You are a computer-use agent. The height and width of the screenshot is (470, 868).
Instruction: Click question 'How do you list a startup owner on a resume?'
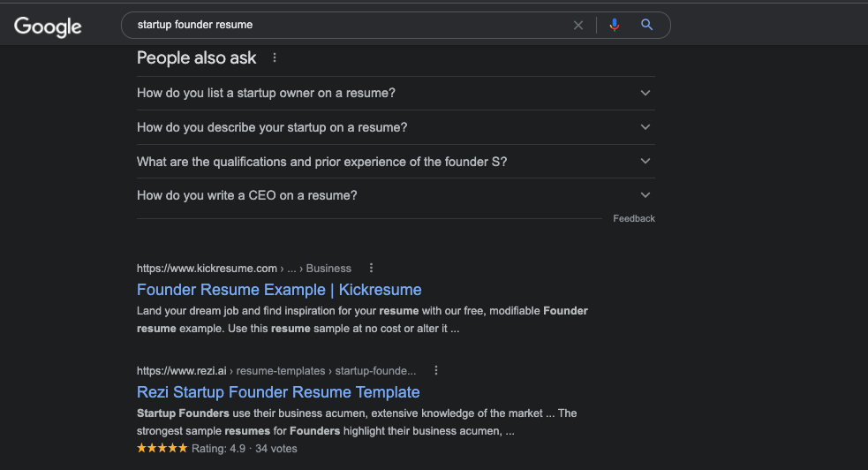coord(266,93)
